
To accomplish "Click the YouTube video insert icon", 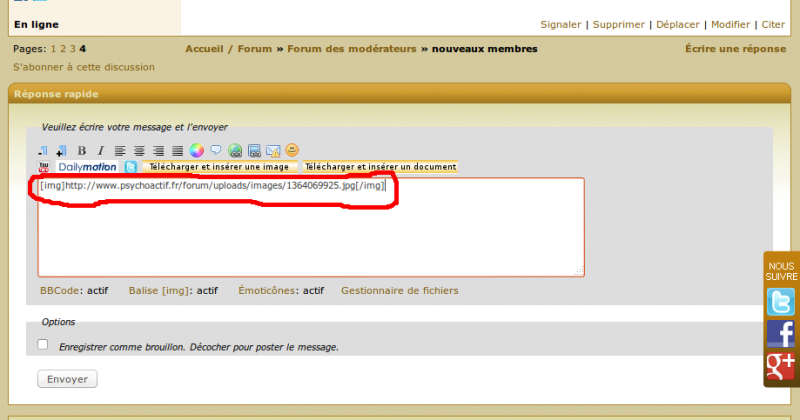I will point(44,167).
